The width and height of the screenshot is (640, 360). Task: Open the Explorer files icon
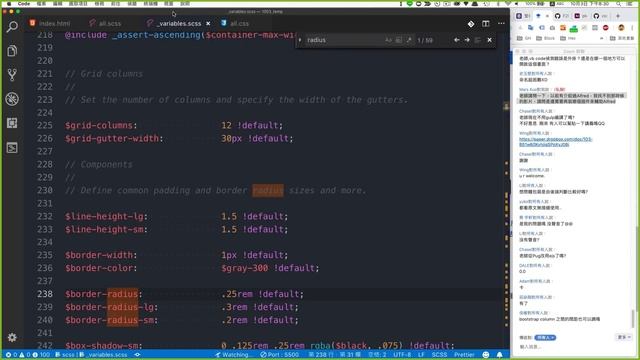(12, 51)
